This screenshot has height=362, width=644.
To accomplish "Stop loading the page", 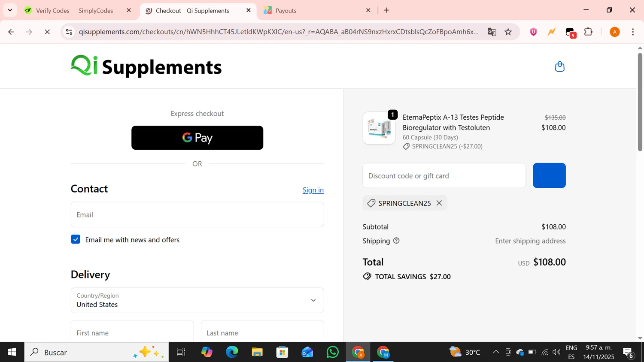I will [x=47, y=32].
